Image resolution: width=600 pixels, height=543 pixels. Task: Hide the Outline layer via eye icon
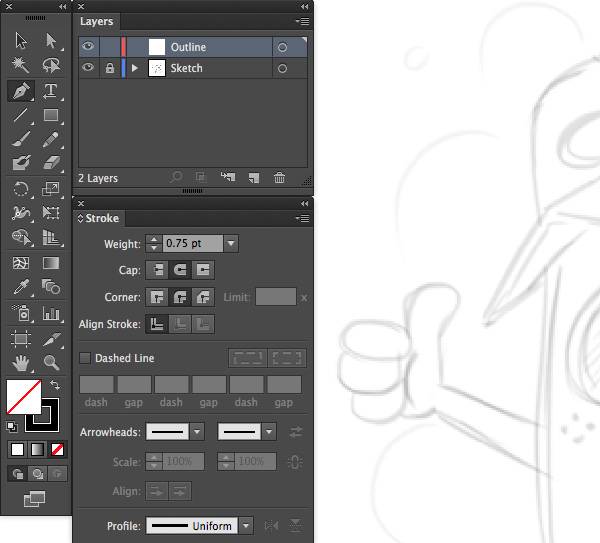tap(88, 47)
